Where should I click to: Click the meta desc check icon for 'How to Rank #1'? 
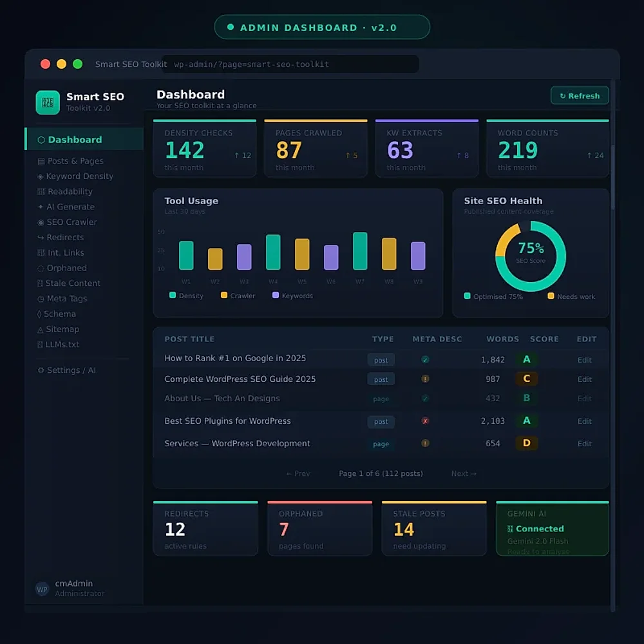coord(425,360)
